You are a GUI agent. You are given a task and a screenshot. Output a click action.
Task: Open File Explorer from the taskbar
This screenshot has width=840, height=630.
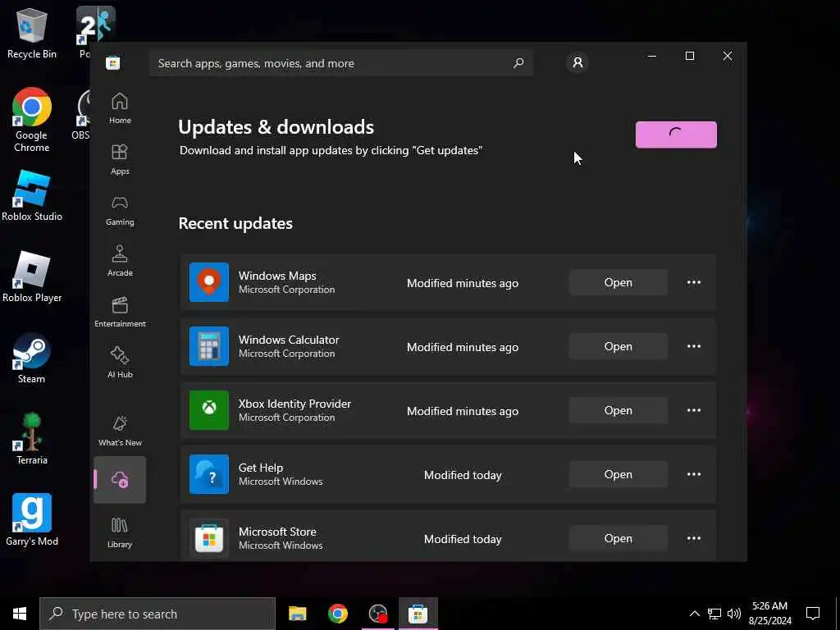[x=297, y=614]
